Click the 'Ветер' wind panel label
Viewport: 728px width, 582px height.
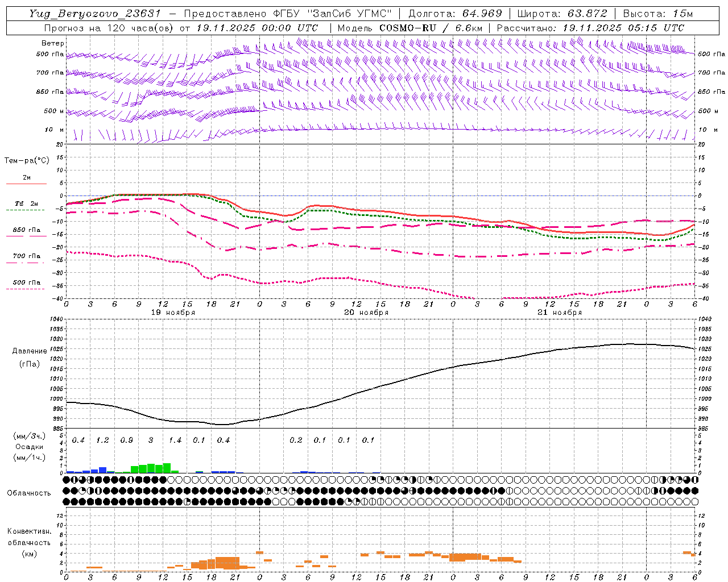click(x=53, y=43)
